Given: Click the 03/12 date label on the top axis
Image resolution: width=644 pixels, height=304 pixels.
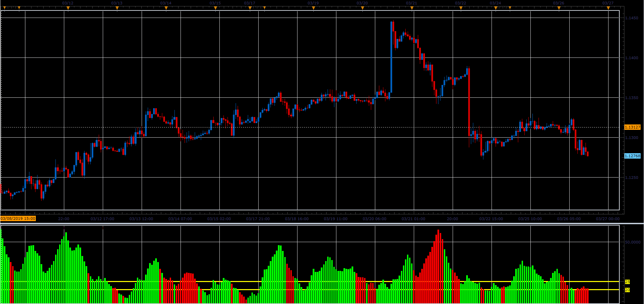Looking at the screenshot, I should click(x=68, y=3).
